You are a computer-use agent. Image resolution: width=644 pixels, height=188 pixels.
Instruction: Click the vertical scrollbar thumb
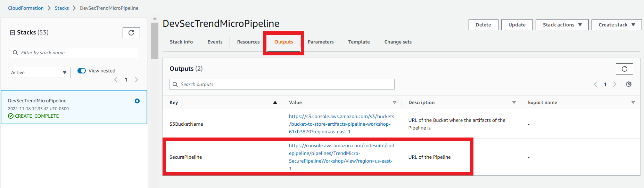point(155,40)
